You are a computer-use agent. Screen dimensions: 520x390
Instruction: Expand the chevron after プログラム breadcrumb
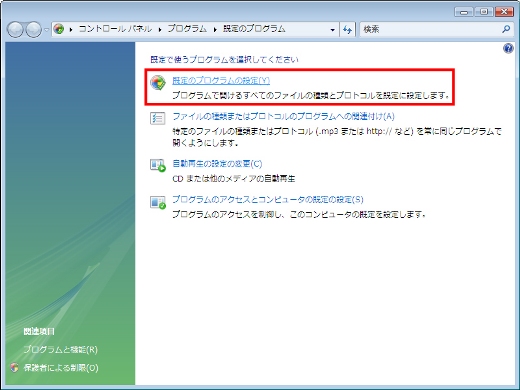point(215,30)
